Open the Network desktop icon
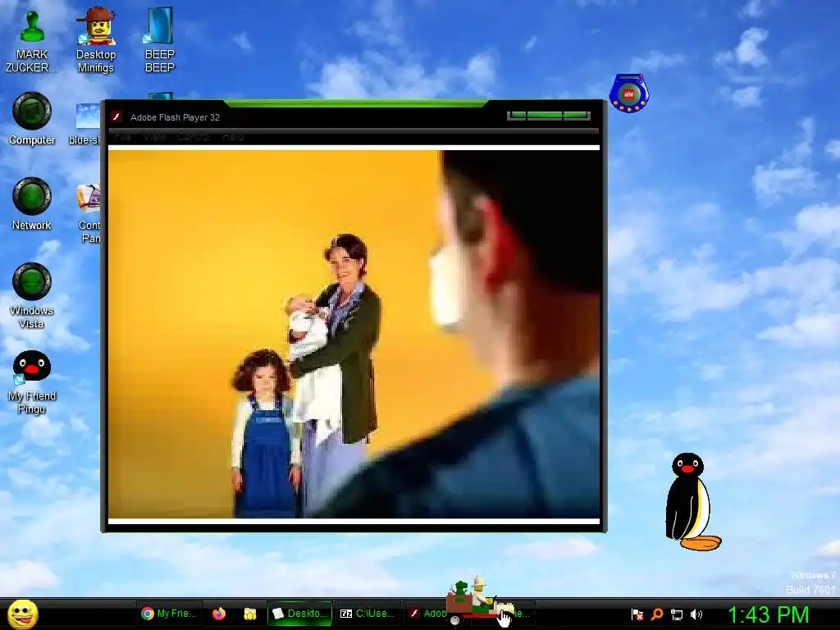 point(32,204)
